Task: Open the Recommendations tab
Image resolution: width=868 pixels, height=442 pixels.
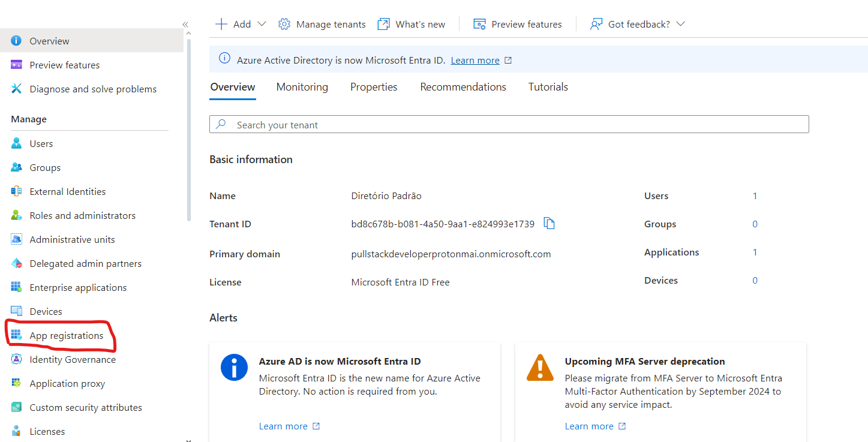Action: click(x=463, y=87)
